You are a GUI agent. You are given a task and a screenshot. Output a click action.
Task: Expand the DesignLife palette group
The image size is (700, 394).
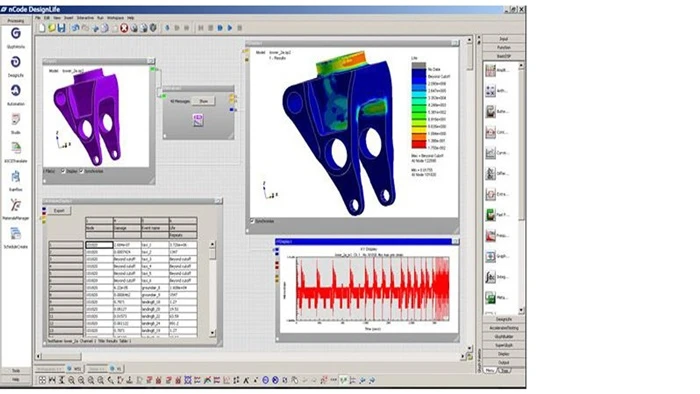click(x=504, y=319)
